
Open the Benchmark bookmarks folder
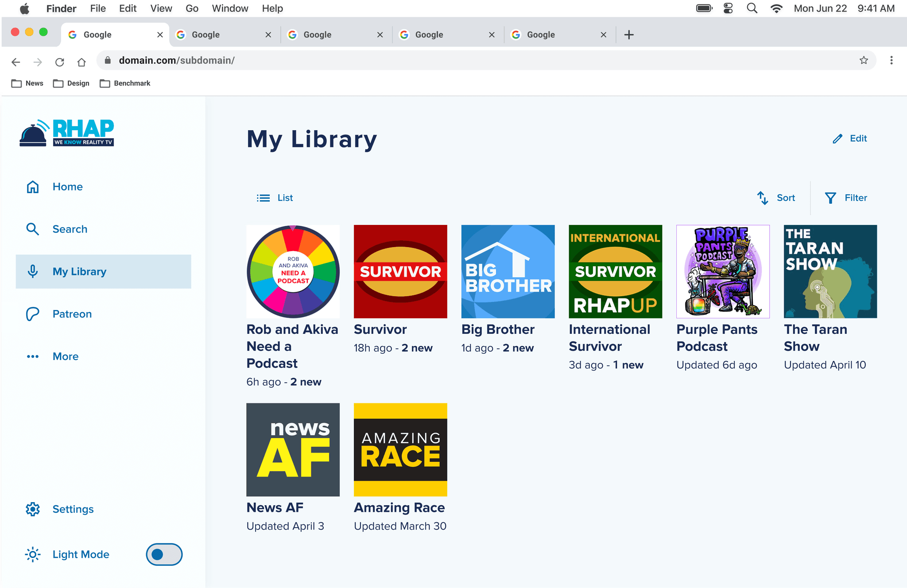125,83
